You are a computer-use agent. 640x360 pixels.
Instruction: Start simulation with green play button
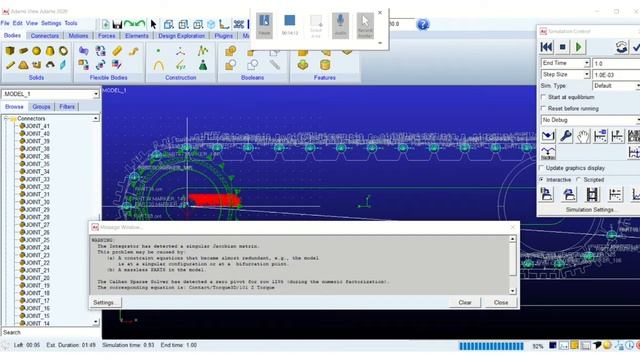(x=578, y=47)
